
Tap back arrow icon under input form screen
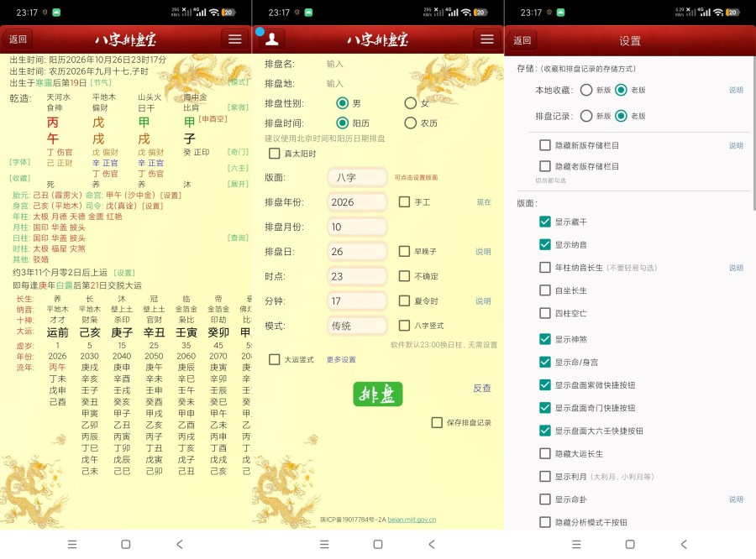click(x=432, y=544)
